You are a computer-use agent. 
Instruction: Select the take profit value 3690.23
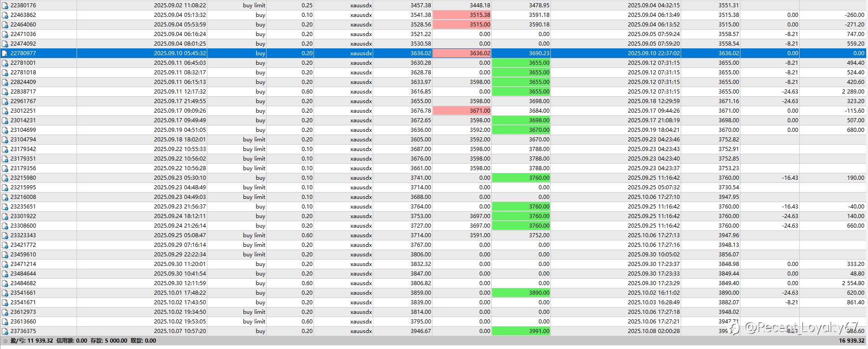pos(539,53)
